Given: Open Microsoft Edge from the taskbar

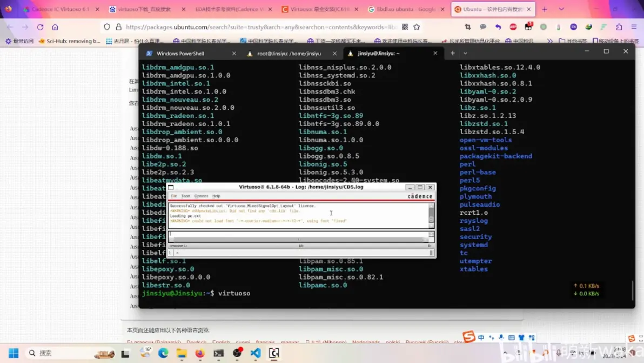Looking at the screenshot, I should [x=163, y=353].
